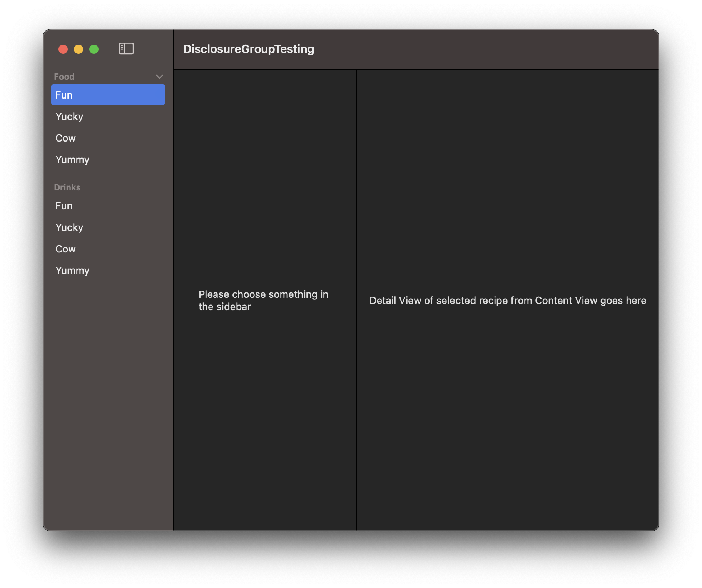Viewport: 702px width, 588px height.
Task: Close the window with the red button
Action: [x=63, y=49]
